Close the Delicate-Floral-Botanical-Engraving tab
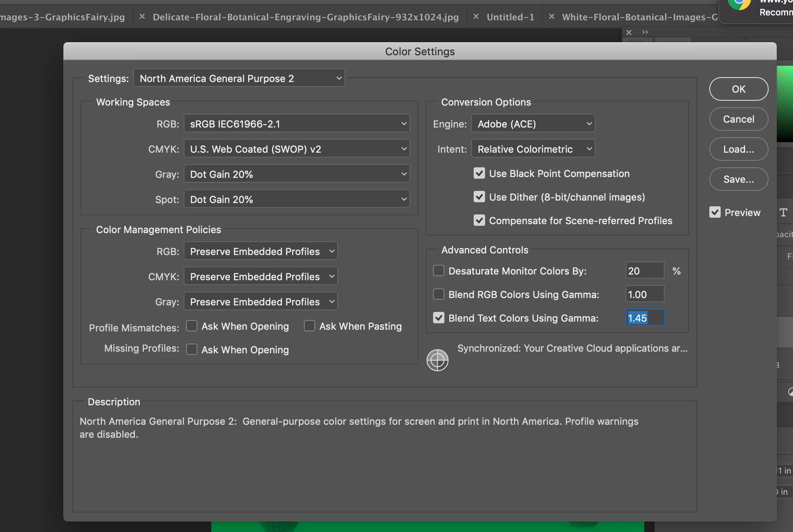The image size is (793, 532). [x=142, y=17]
